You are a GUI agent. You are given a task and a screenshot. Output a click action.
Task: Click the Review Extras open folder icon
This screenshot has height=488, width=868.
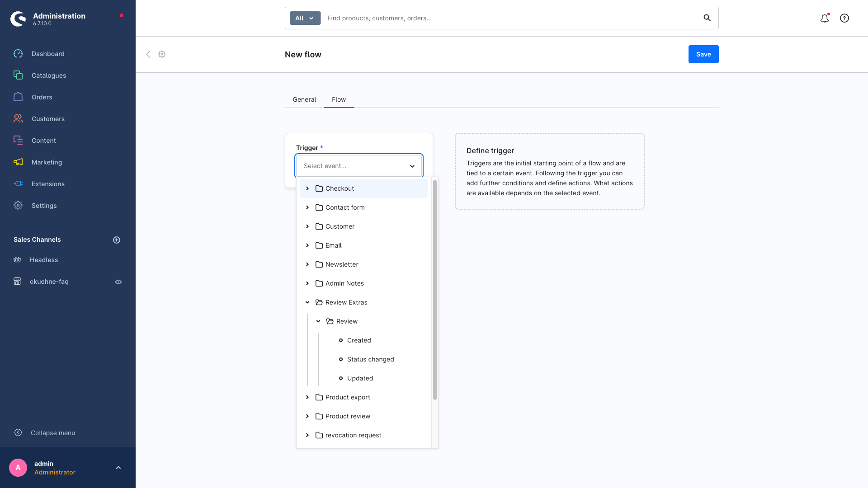pos(319,302)
